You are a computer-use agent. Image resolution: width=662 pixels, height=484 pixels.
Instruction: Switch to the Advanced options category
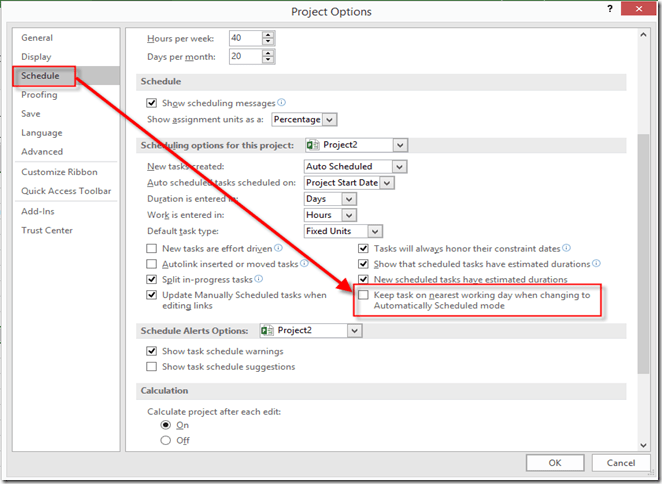(x=42, y=152)
